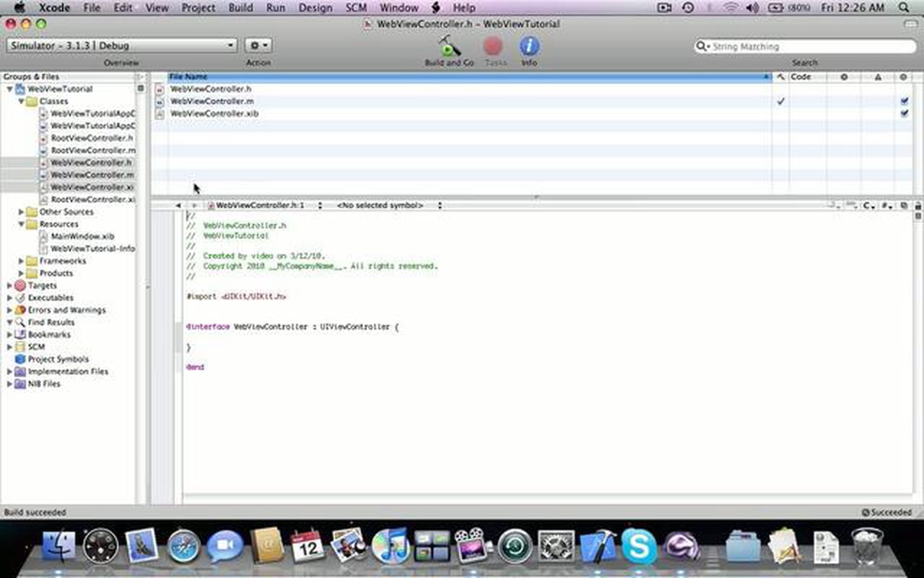Open the Simulator - 3.1.3 | Debug overview dropdown

(121, 46)
